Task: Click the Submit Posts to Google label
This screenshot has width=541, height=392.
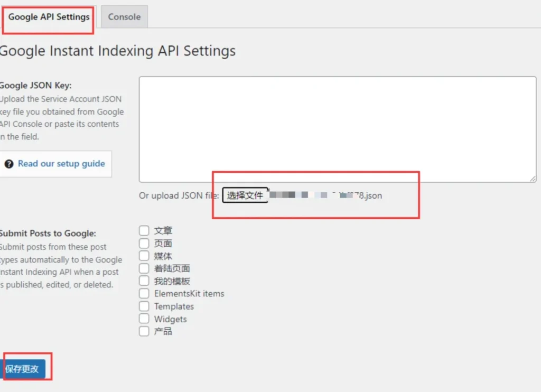Action: (x=48, y=234)
